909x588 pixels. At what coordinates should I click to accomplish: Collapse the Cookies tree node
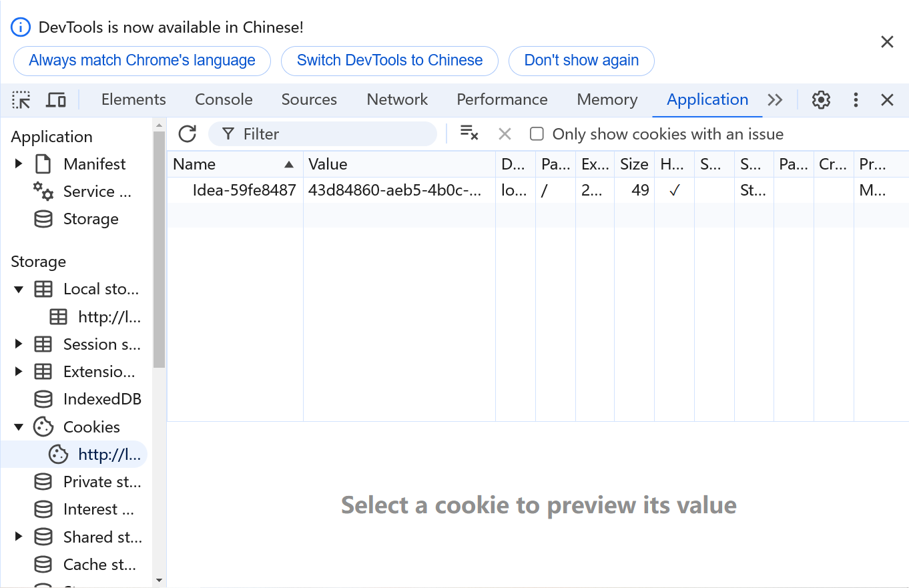[x=19, y=427]
